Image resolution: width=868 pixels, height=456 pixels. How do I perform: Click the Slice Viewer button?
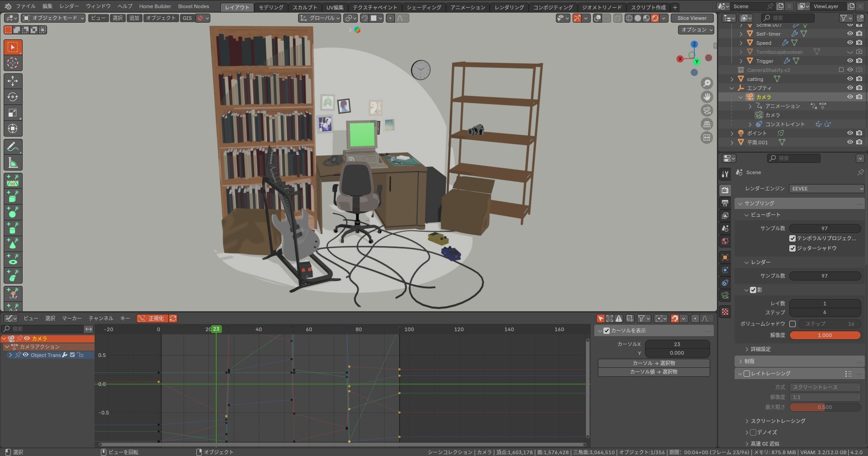click(692, 18)
